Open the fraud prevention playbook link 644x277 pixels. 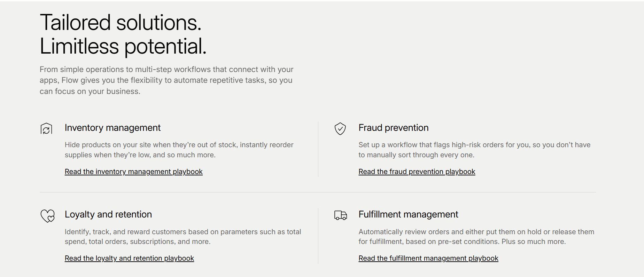(417, 172)
